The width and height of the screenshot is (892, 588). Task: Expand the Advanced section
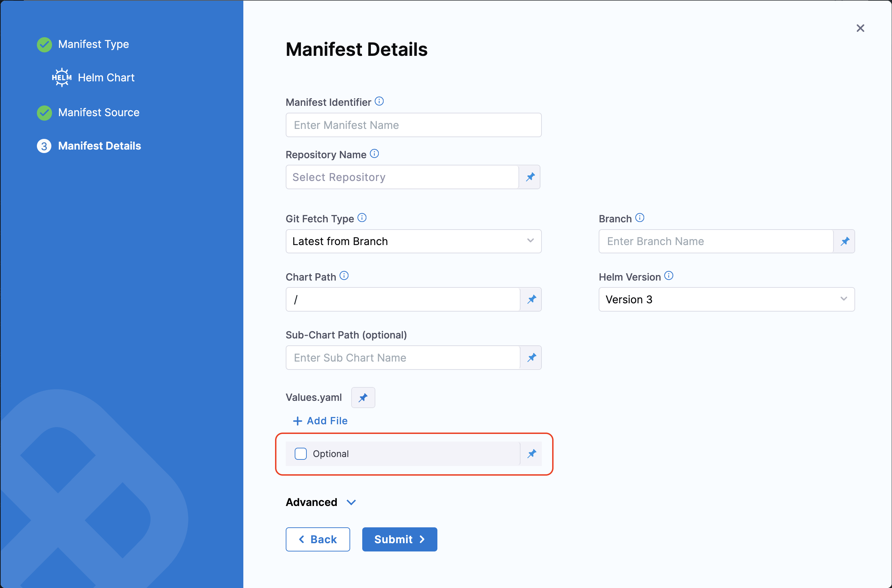coord(321,502)
